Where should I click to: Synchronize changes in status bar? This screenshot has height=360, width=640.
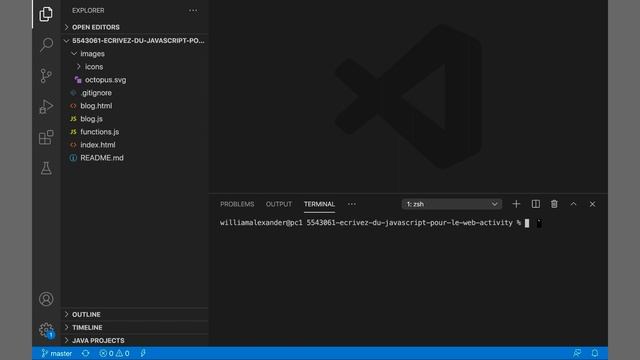(x=85, y=353)
